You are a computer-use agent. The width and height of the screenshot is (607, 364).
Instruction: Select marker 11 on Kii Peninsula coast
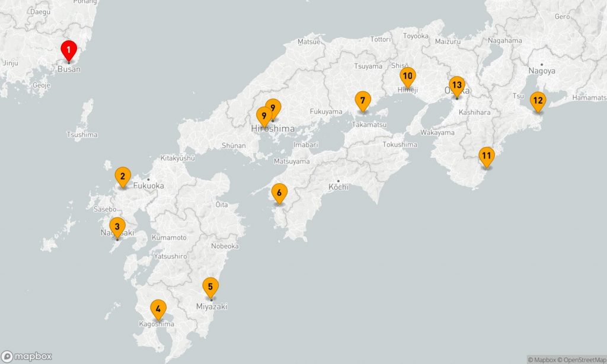tap(486, 157)
